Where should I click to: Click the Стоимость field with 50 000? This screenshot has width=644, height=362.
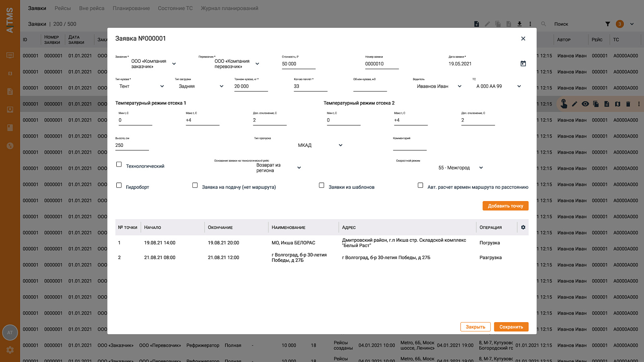point(299,64)
